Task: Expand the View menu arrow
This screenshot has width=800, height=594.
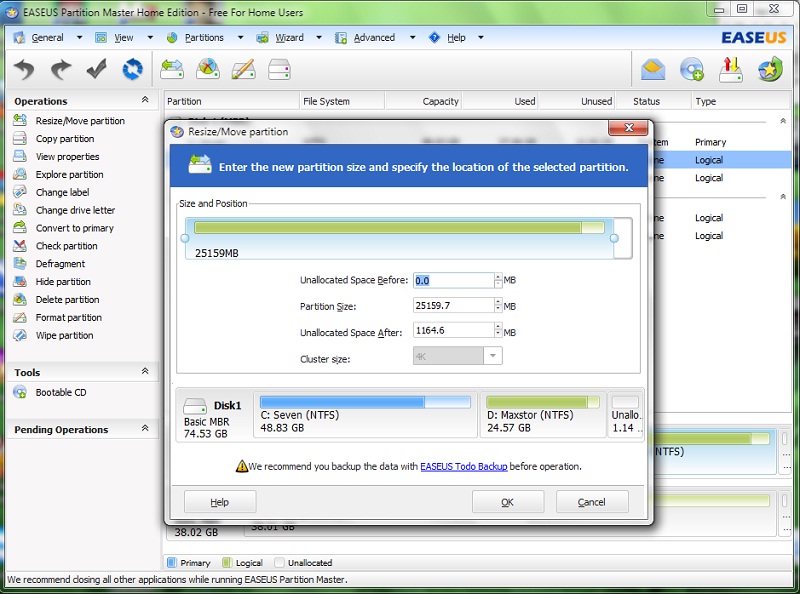Action: click(x=150, y=37)
